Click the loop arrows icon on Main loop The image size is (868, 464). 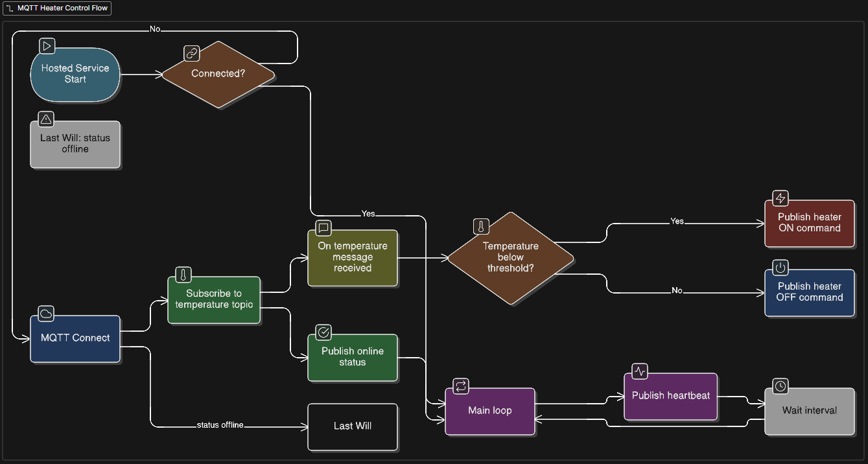point(461,386)
